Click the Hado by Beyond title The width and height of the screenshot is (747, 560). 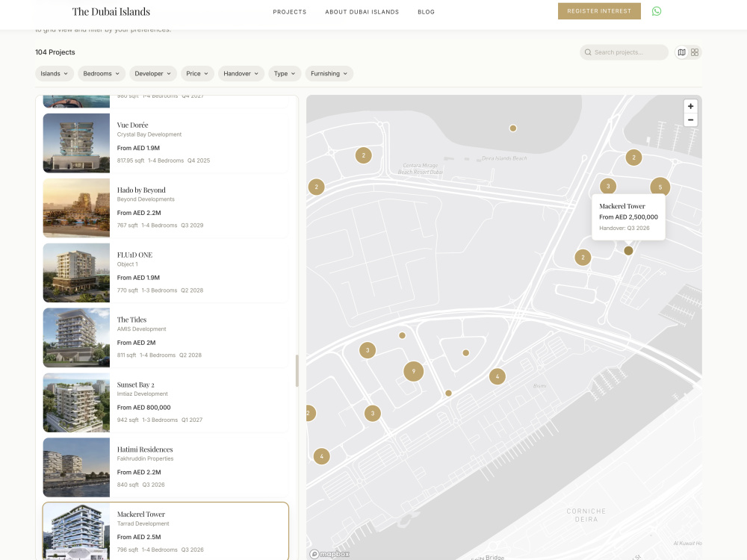(x=141, y=190)
